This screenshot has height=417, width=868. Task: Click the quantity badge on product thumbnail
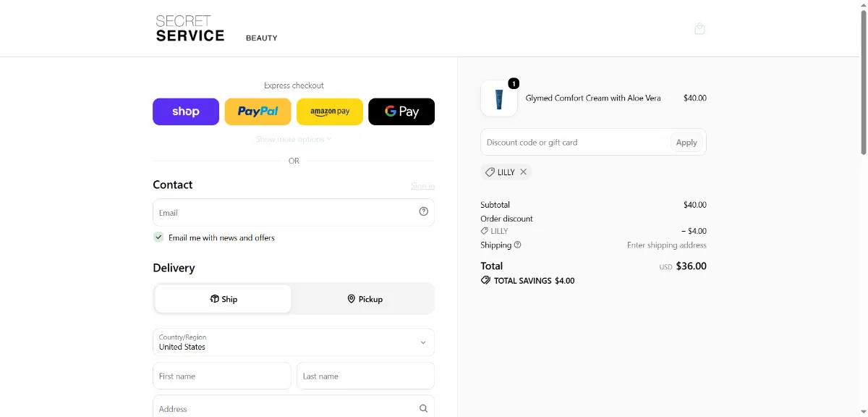[x=514, y=84]
